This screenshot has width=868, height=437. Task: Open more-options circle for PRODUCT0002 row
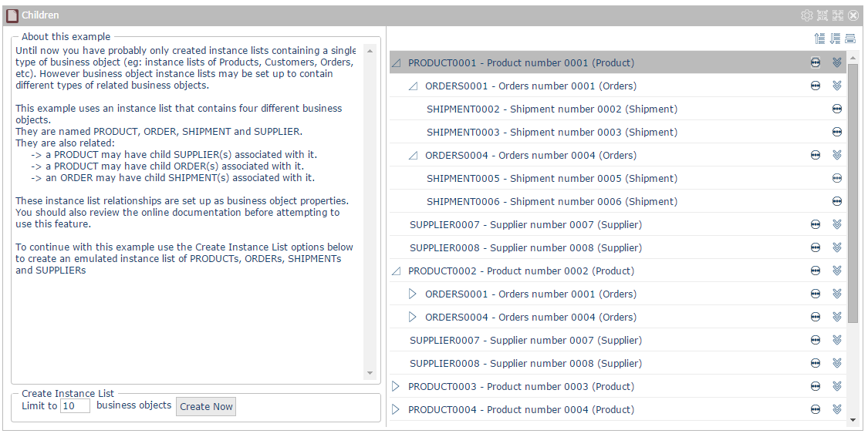pyautogui.click(x=816, y=271)
